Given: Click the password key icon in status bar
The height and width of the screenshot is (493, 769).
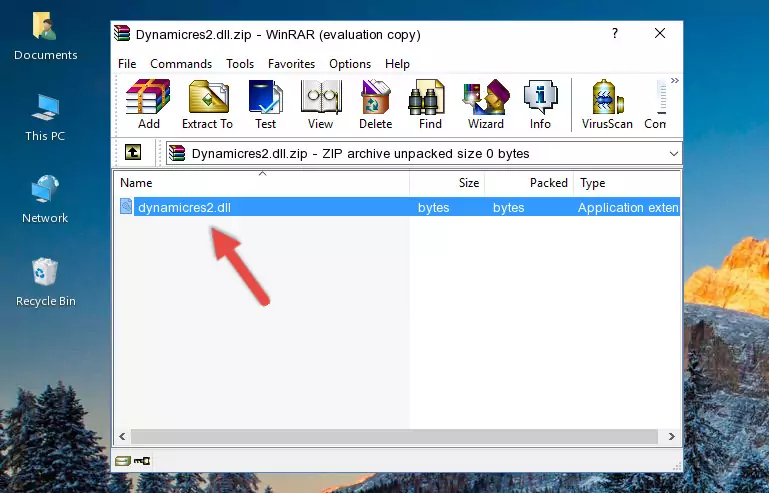Looking at the screenshot, I should 142,461.
